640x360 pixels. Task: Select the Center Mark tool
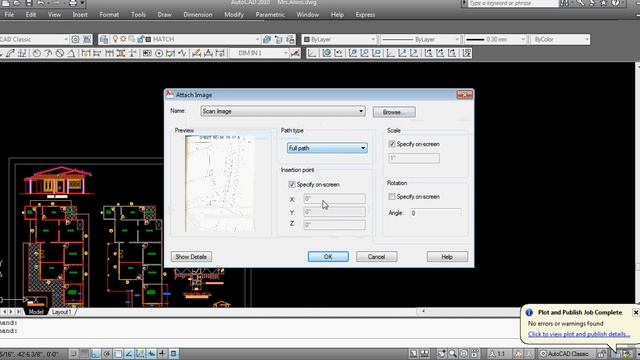[159, 53]
